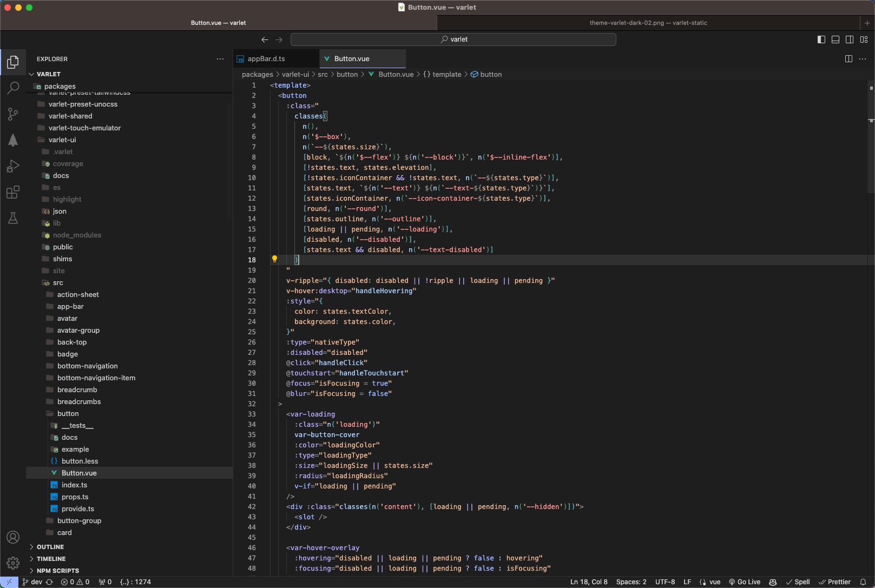Viewport: 875px width, 588px height.
Task: Open the Extensions view
Action: (x=13, y=192)
